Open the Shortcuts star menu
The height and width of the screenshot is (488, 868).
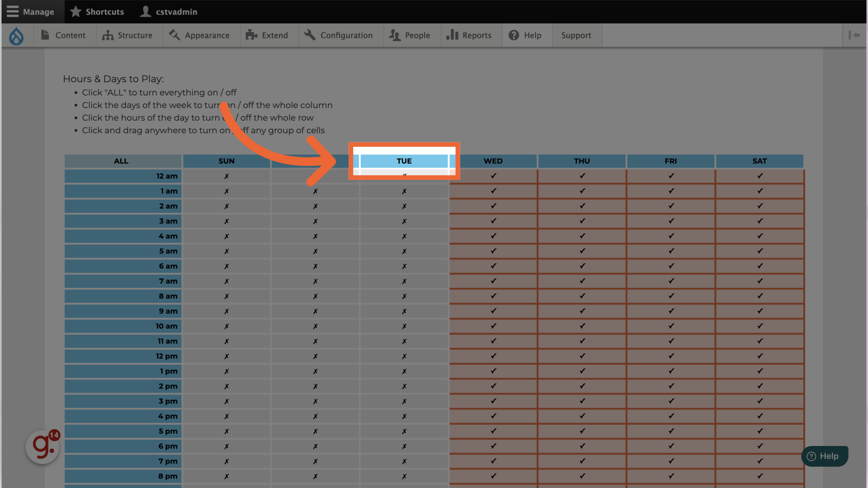tap(97, 12)
